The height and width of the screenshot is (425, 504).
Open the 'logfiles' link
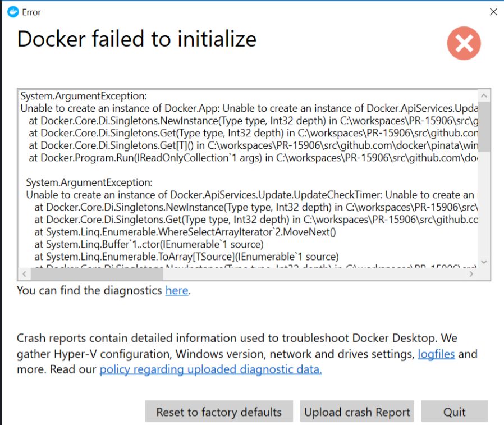pos(436,354)
